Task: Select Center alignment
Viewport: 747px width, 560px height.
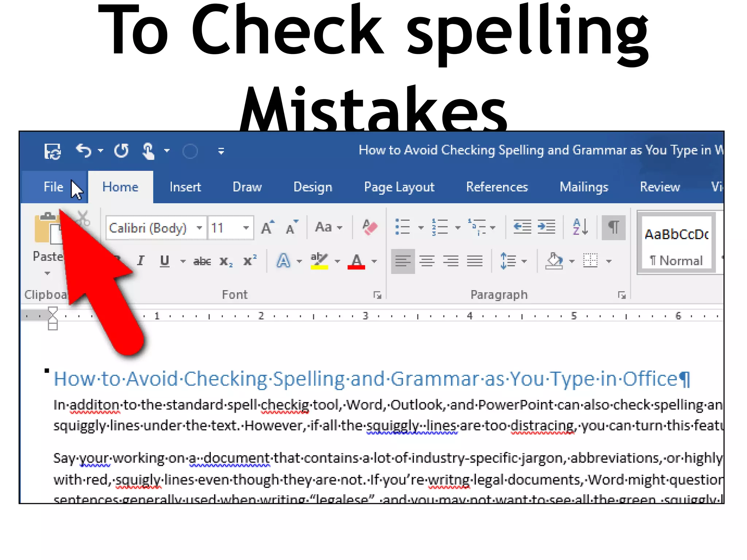Action: tap(427, 261)
